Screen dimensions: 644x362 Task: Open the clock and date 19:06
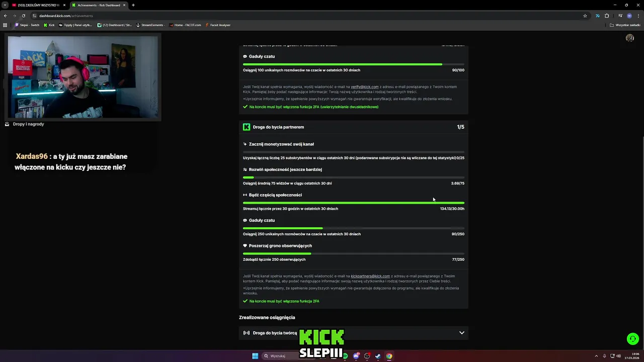pyautogui.click(x=632, y=356)
